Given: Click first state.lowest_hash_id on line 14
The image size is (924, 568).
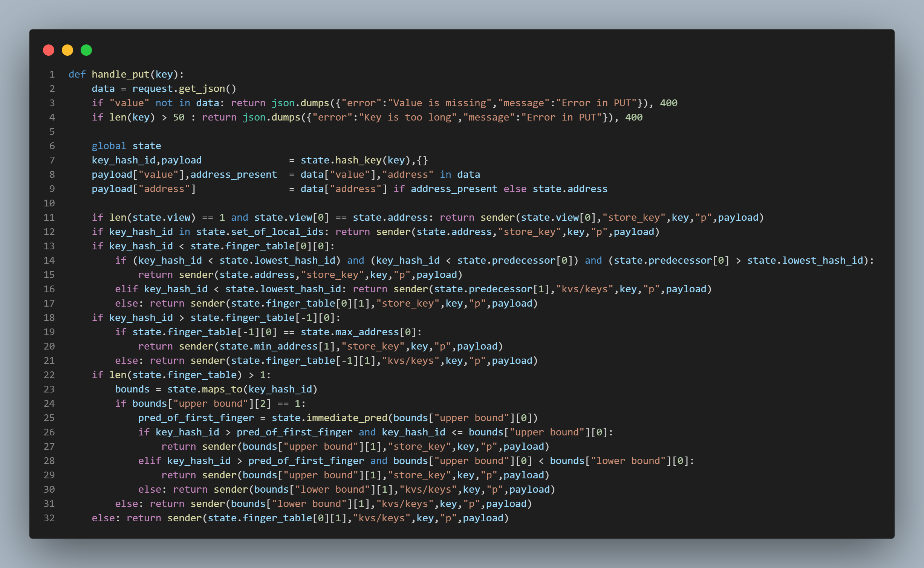Looking at the screenshot, I should (277, 260).
